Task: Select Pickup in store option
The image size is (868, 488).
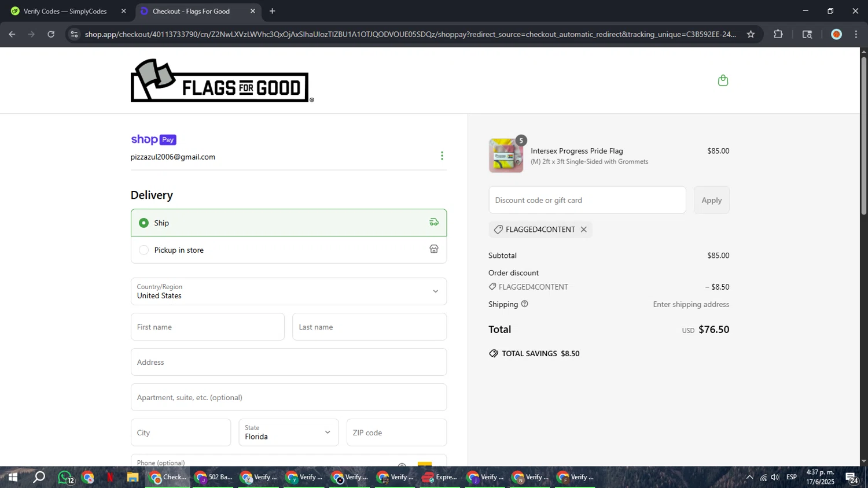Action: [289, 250]
